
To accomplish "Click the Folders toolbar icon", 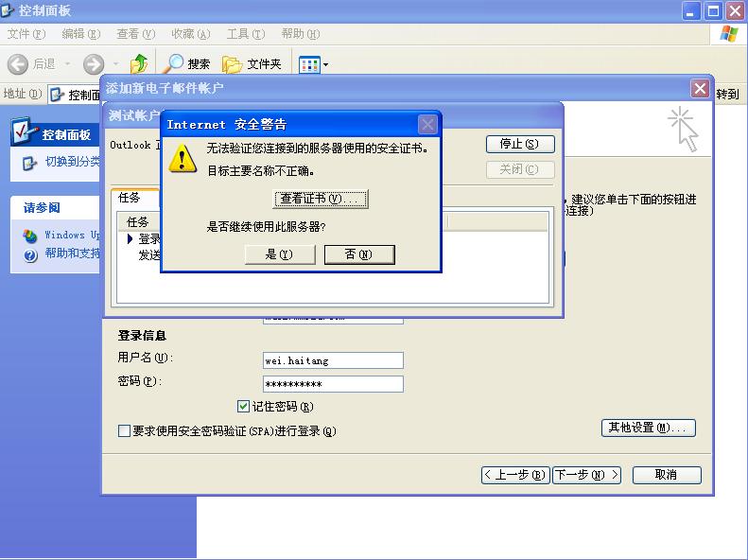I will (233, 64).
